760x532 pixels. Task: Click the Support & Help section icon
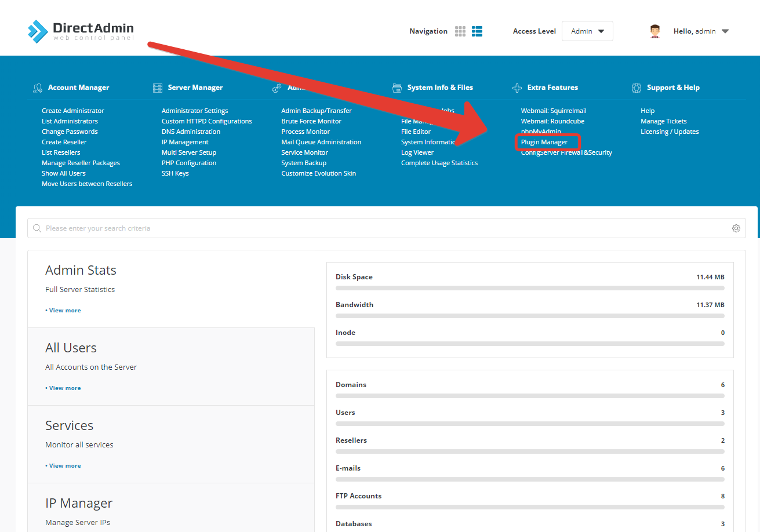tap(636, 88)
